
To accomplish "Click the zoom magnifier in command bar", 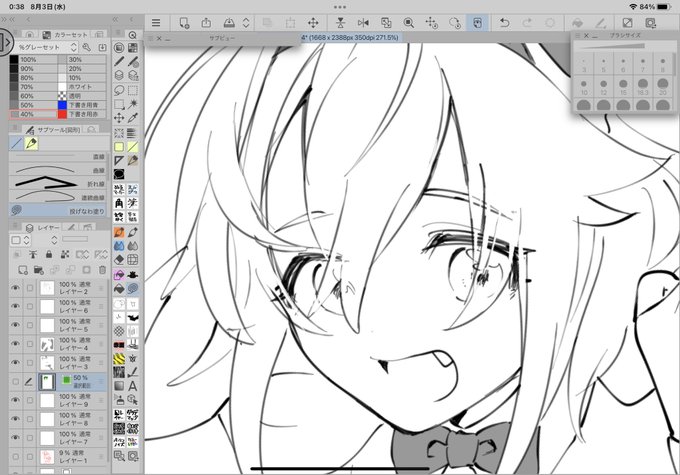I will pos(409,23).
